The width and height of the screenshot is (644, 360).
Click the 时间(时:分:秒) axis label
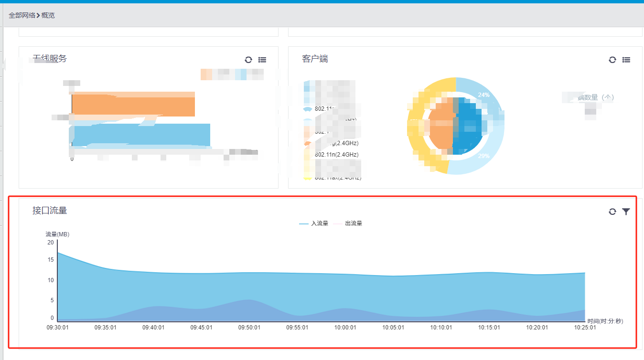605,321
